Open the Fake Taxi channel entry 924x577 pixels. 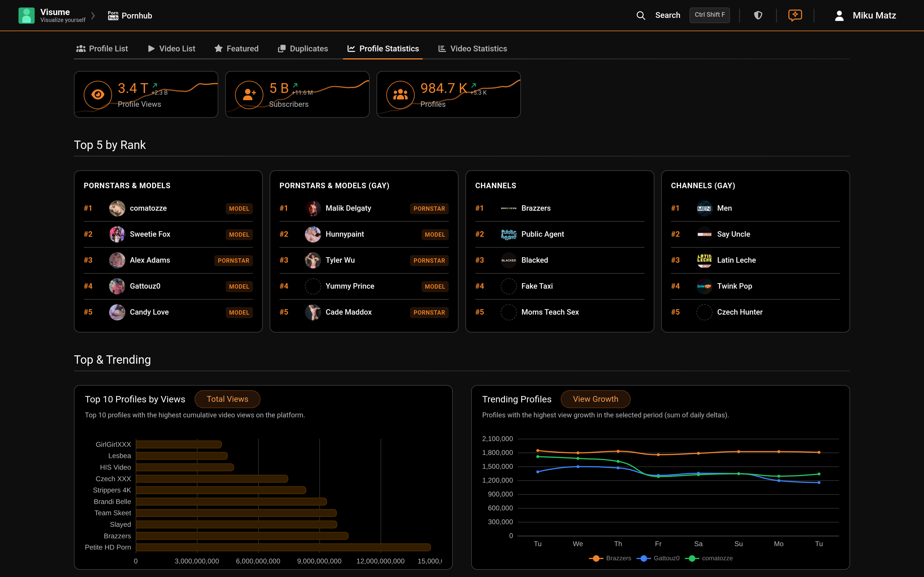click(560, 286)
